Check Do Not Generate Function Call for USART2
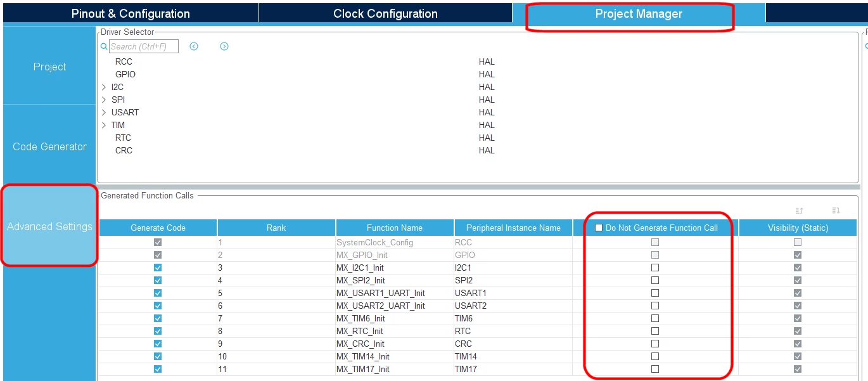 coord(655,306)
